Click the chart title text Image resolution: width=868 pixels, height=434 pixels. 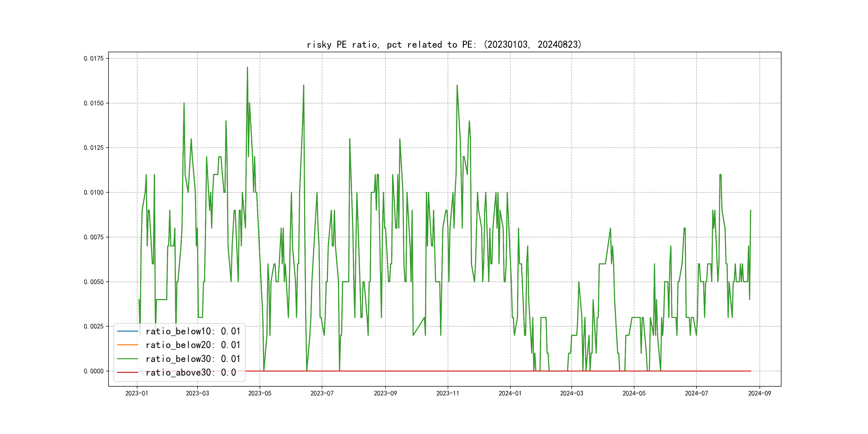click(444, 44)
